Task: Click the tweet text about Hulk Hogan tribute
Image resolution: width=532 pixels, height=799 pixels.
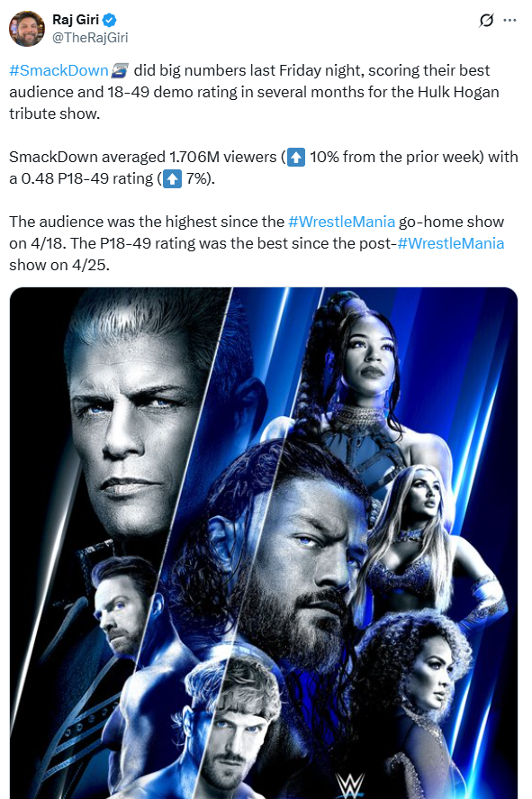Action: (254, 92)
